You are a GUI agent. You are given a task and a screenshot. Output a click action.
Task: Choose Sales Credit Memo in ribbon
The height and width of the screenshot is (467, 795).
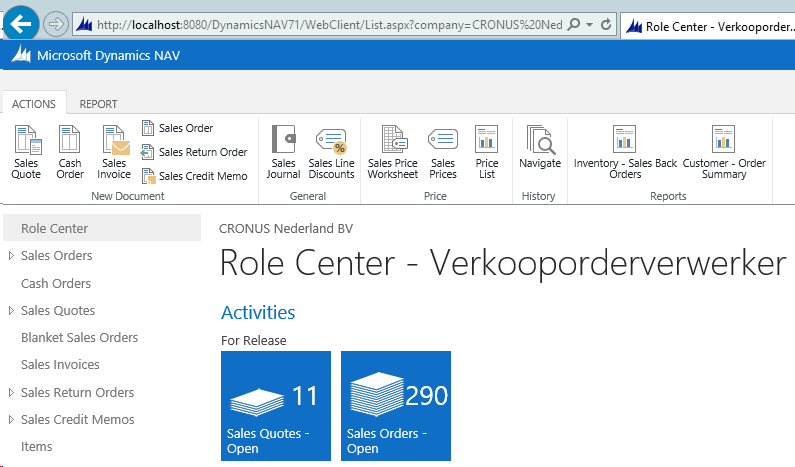(195, 176)
